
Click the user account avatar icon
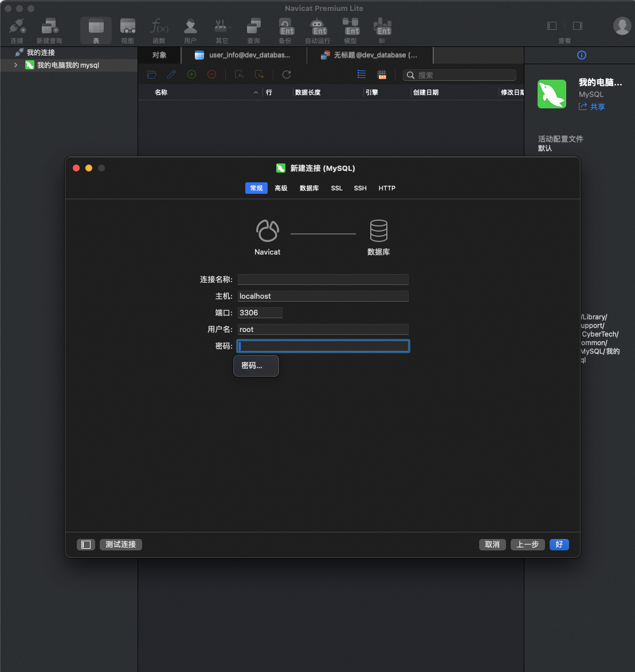[622, 26]
